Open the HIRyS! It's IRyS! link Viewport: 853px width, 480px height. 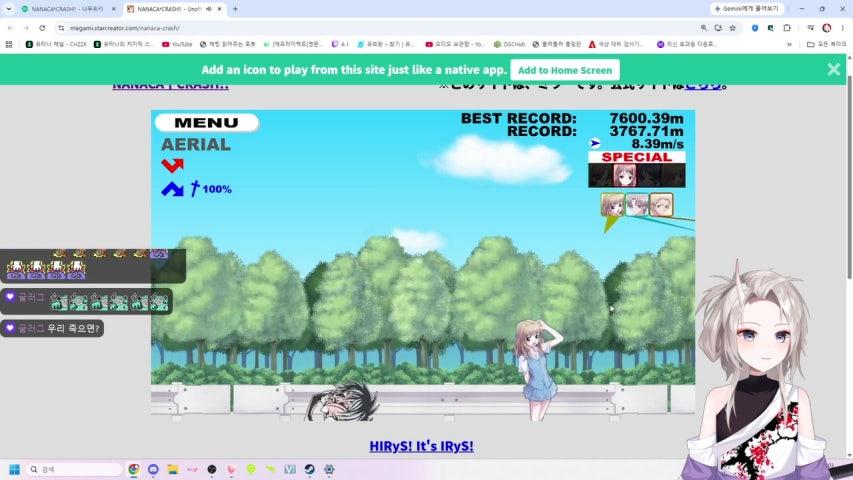pyautogui.click(x=422, y=446)
